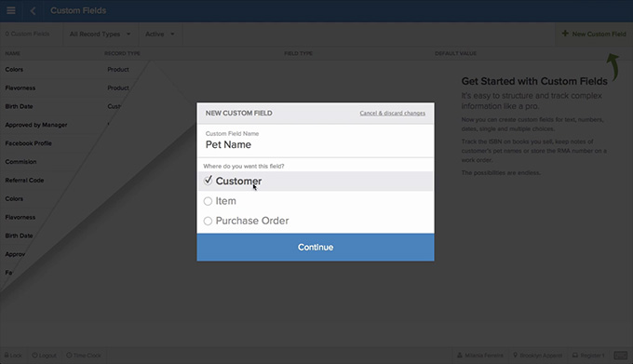633x364 pixels.
Task: Open Time Clock in footer
Action: (x=84, y=355)
